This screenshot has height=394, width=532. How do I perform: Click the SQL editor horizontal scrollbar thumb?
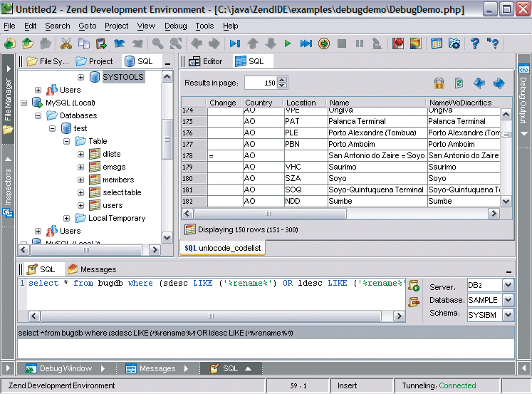click(211, 316)
